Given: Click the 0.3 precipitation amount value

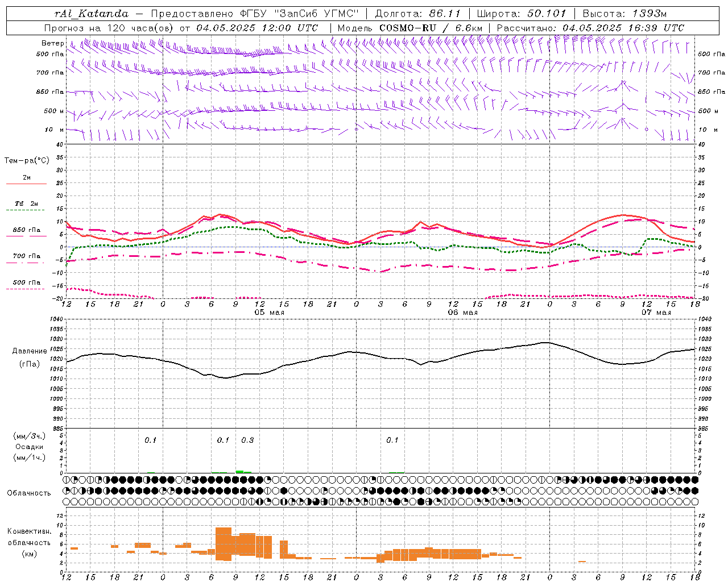Looking at the screenshot, I should (x=247, y=440).
